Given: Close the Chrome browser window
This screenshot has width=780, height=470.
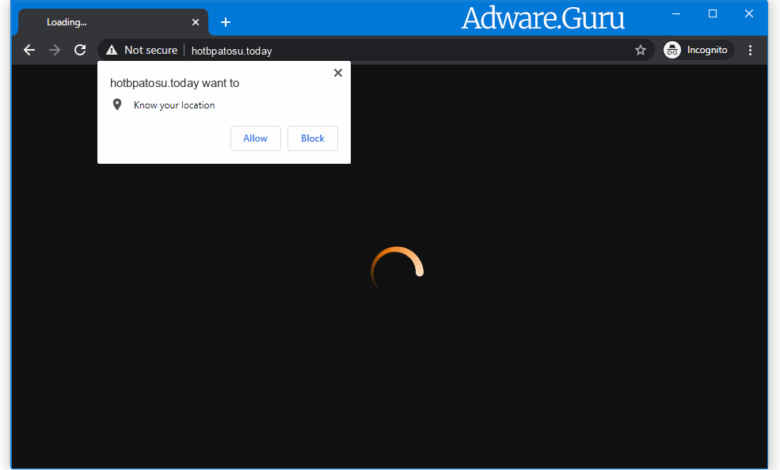Looking at the screenshot, I should (x=749, y=14).
